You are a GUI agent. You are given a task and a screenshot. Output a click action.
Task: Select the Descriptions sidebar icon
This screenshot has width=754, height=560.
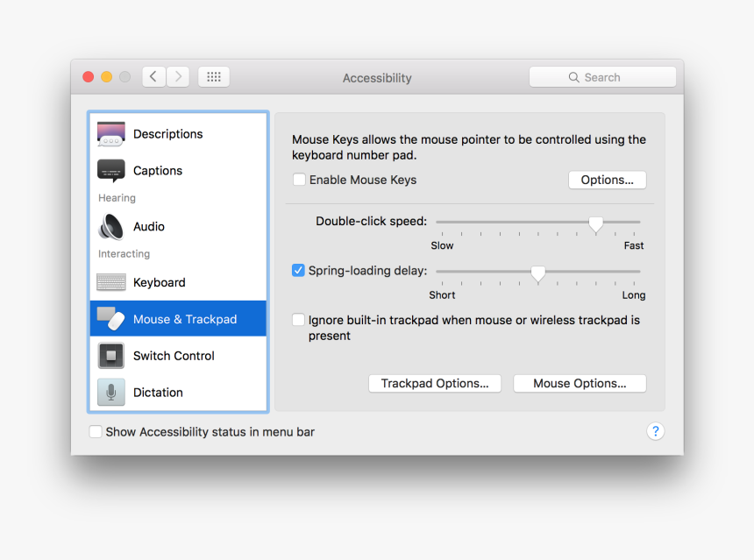pyautogui.click(x=110, y=133)
